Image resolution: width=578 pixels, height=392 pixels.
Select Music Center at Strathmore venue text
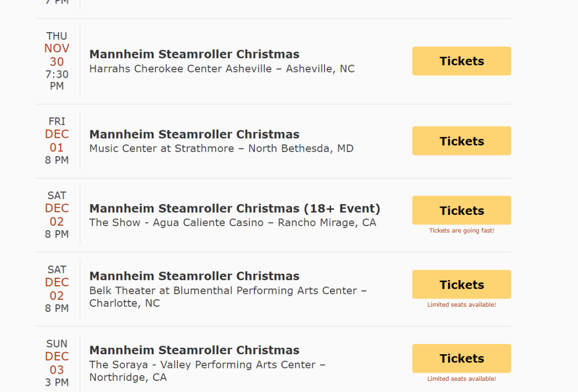point(221,149)
